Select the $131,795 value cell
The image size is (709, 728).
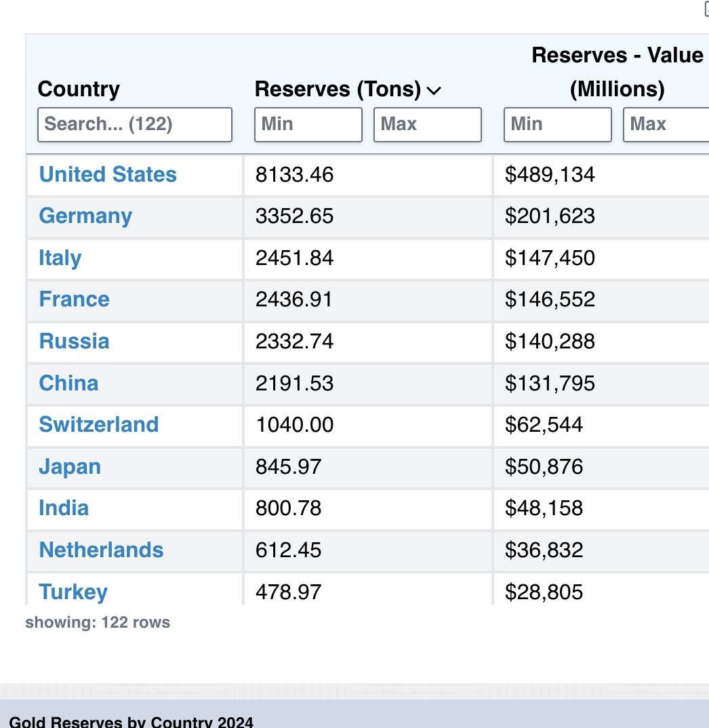point(601,384)
